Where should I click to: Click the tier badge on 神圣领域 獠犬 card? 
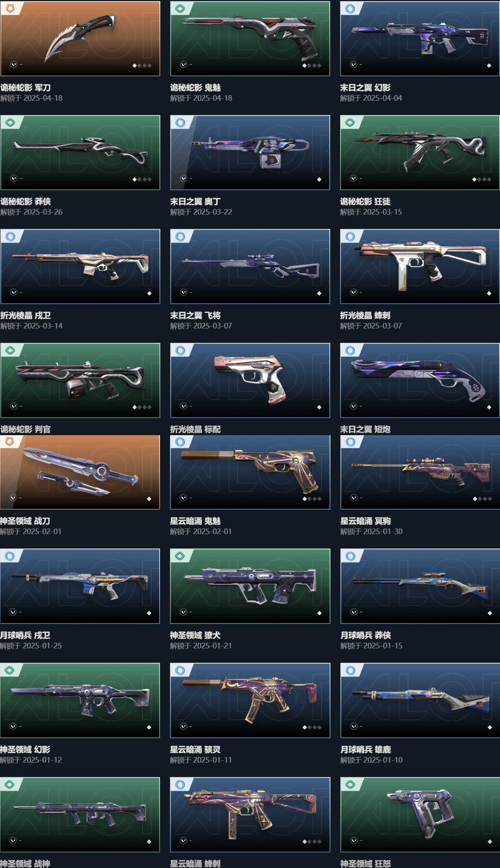pos(180,556)
